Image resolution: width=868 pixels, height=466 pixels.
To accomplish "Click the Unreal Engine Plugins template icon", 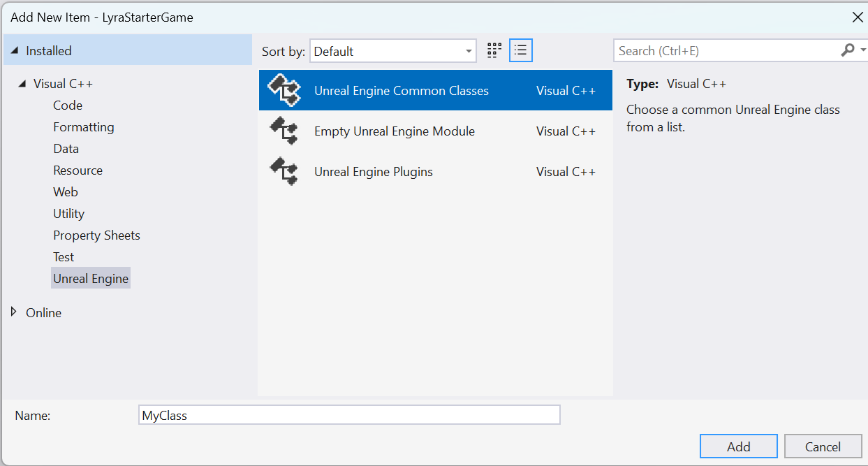I will 285,171.
